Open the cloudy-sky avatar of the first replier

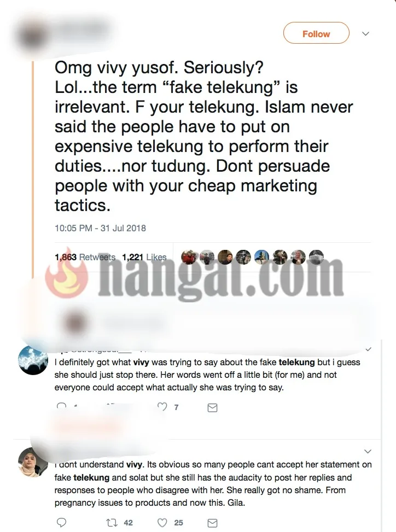(x=33, y=360)
